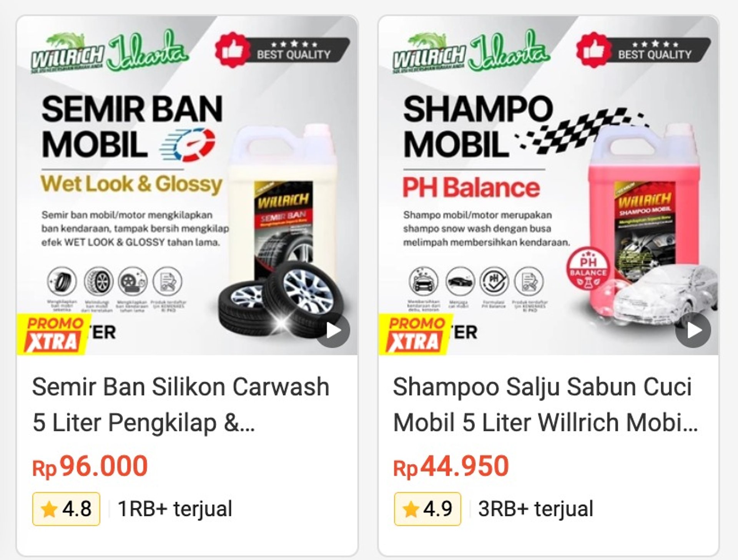Open the Semir Ban Silikon Carwash product title
738x560 pixels.
click(181, 404)
